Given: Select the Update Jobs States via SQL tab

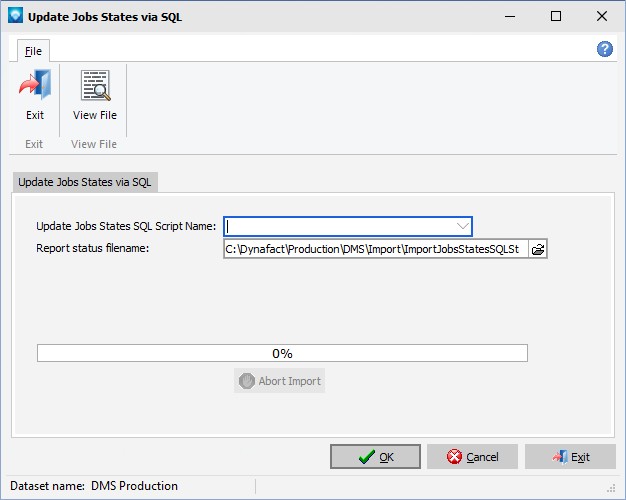Looking at the screenshot, I should coord(85,182).
